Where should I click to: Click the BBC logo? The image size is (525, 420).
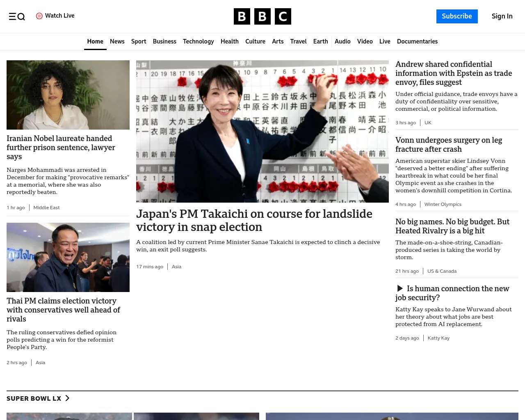pos(262,16)
